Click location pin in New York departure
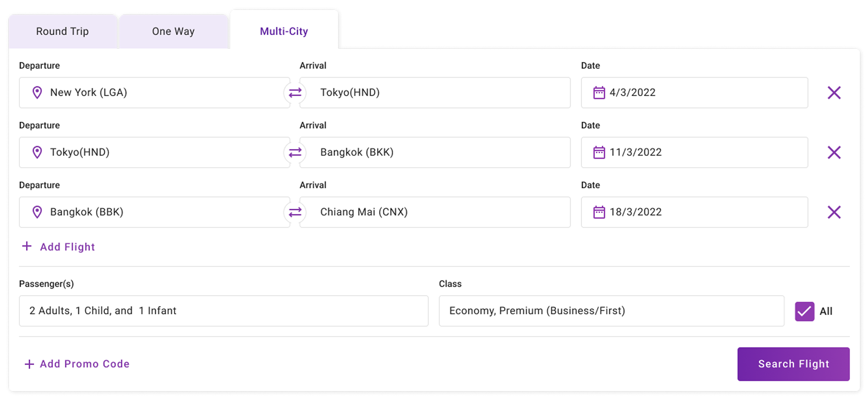 coord(37,93)
